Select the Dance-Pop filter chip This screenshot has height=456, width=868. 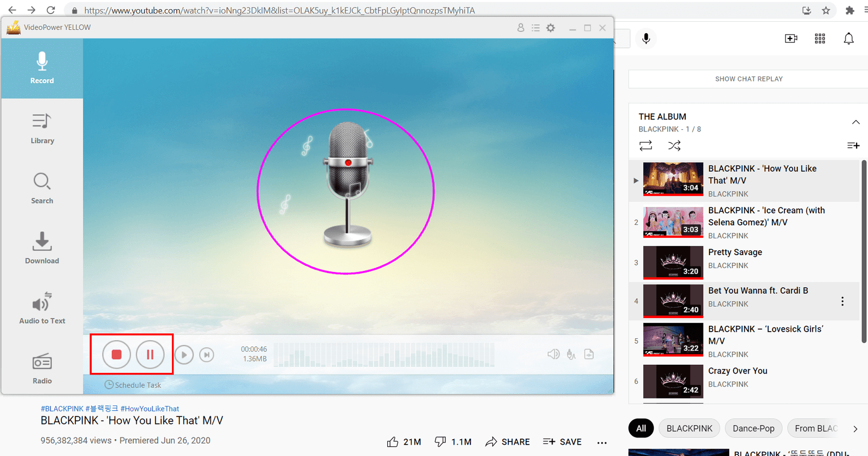(x=754, y=428)
